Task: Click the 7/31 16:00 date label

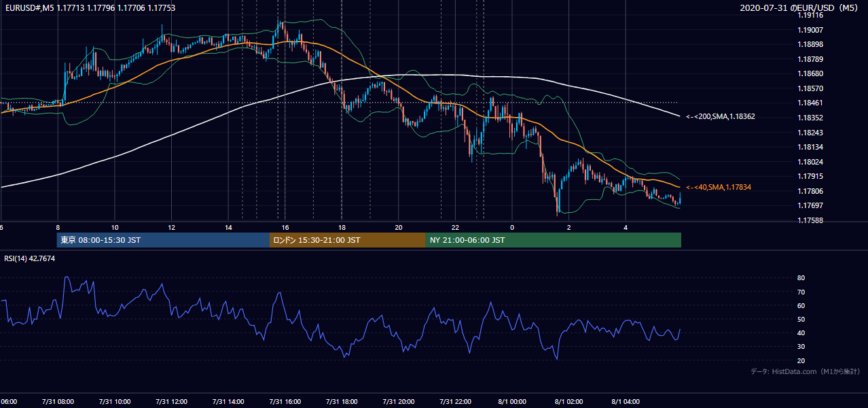Action: click(285, 401)
